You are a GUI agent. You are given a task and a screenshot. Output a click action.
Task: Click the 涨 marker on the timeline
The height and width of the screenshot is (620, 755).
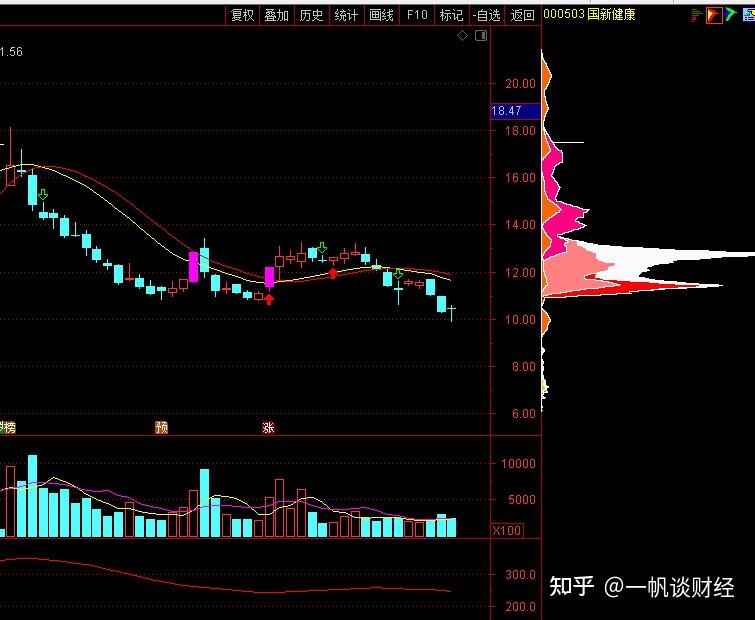click(x=268, y=427)
